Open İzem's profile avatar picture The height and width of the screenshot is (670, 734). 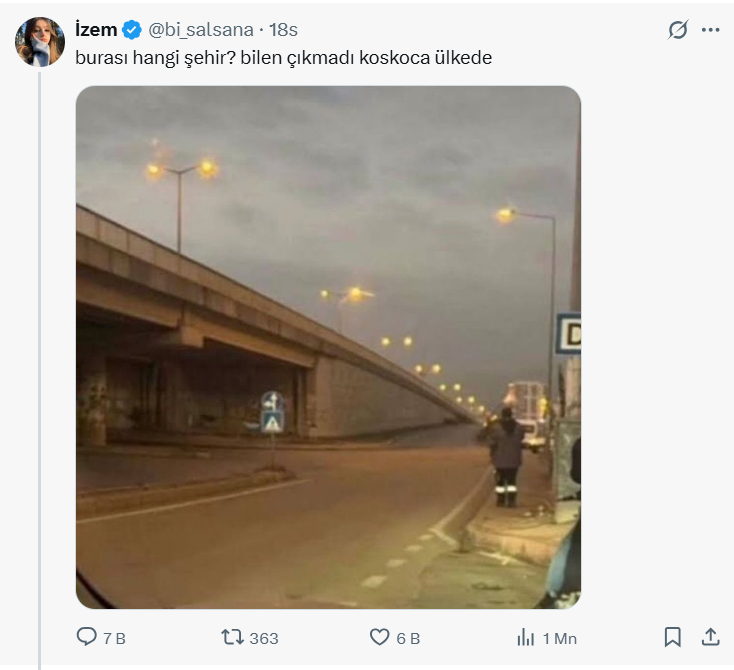point(40,42)
